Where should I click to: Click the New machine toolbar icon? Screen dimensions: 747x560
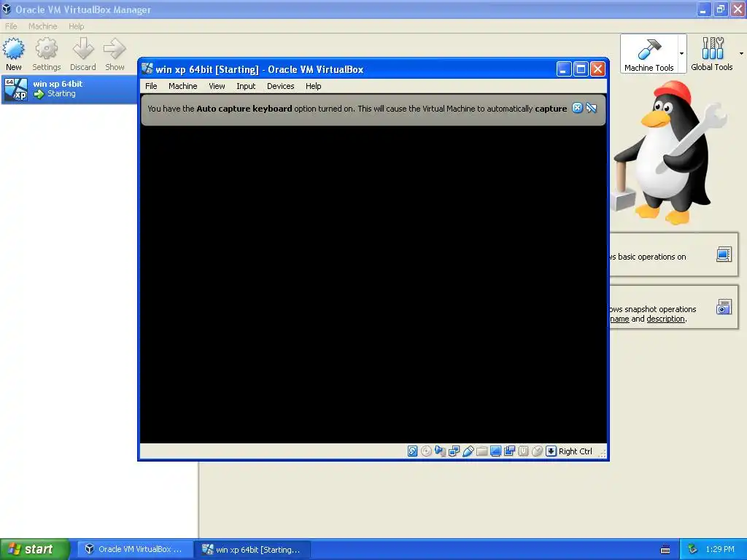pos(13,54)
